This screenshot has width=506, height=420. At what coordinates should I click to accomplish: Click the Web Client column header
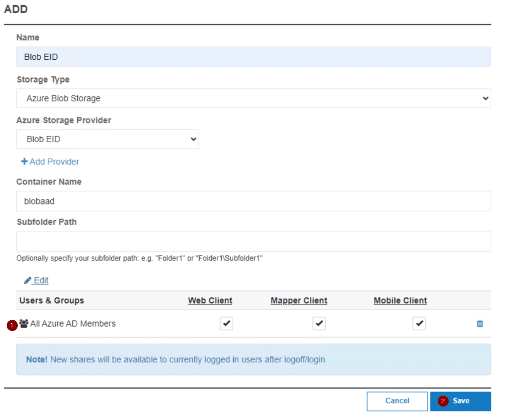point(210,300)
